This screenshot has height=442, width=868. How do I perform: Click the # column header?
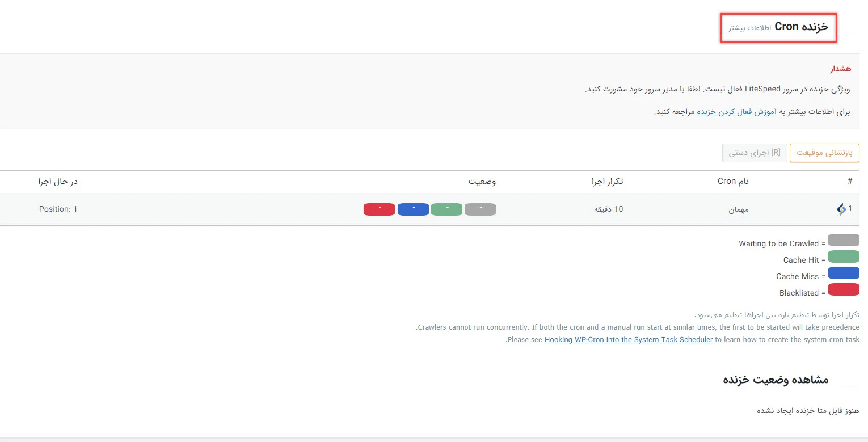click(x=849, y=182)
